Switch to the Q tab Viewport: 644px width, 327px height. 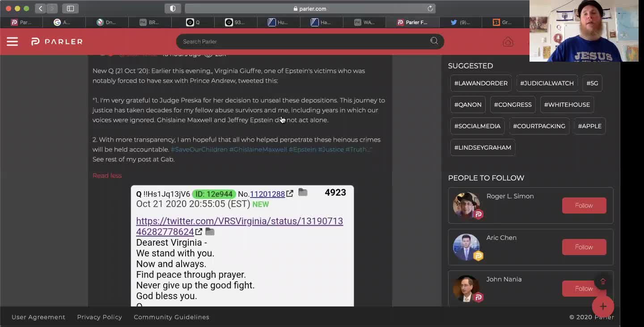click(193, 22)
